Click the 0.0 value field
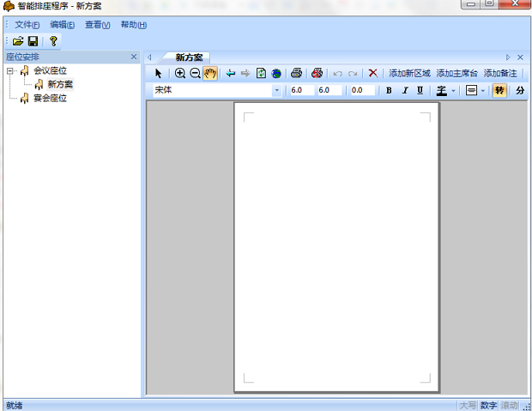 coord(362,90)
